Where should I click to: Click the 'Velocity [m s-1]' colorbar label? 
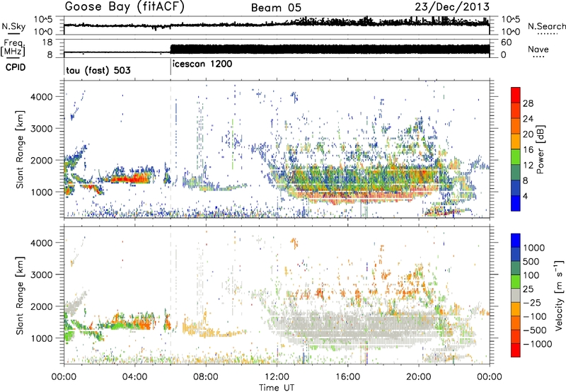559,295
